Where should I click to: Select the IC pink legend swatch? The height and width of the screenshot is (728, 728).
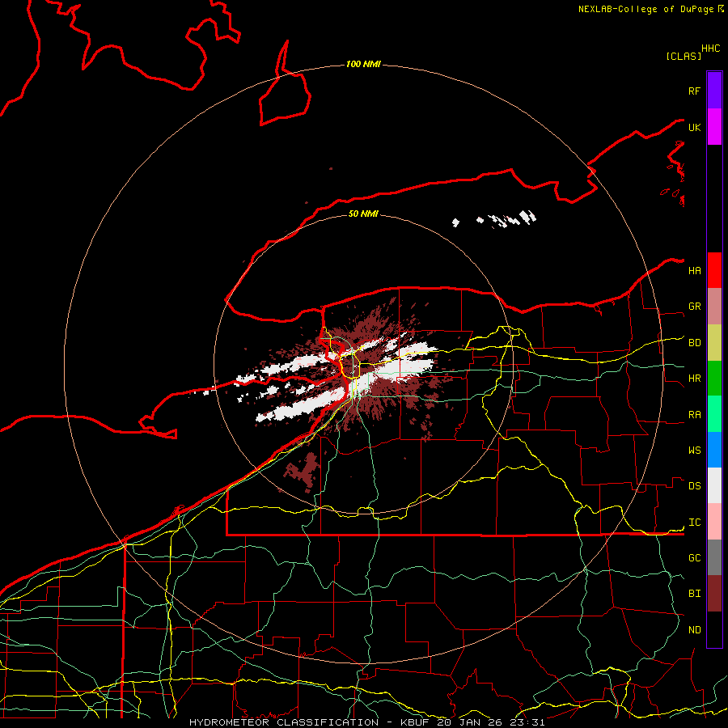pyautogui.click(x=714, y=522)
